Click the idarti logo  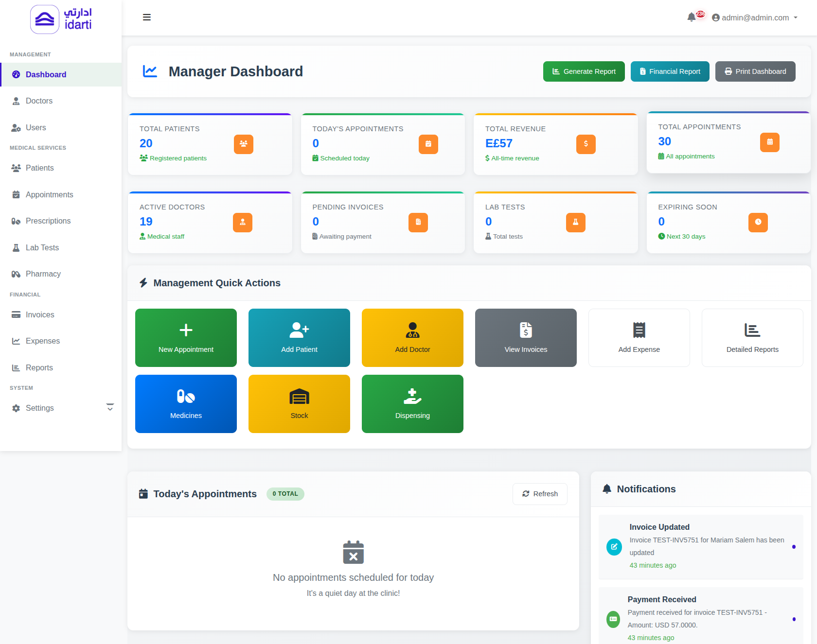point(61,19)
